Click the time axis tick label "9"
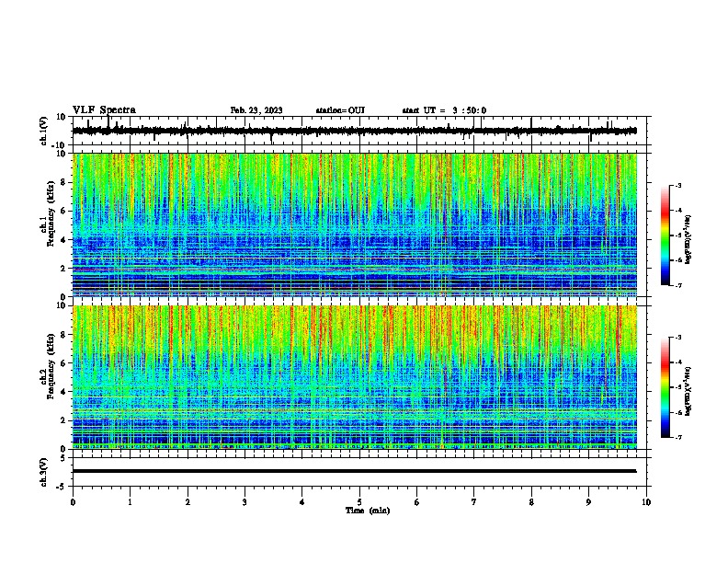 (588, 502)
